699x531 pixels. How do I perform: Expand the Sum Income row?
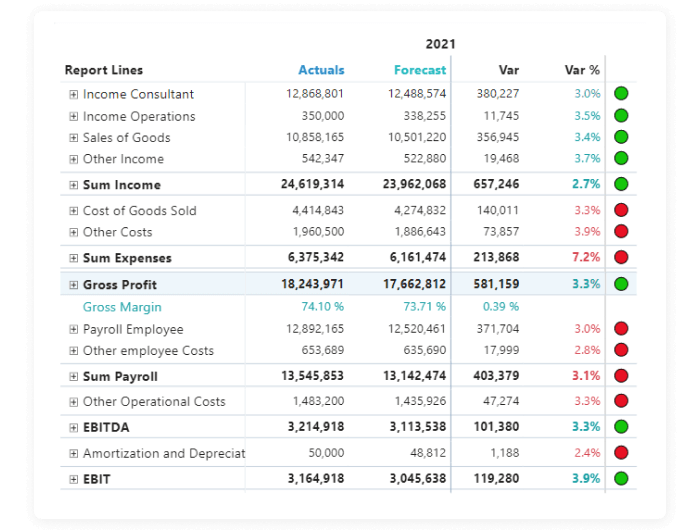(74, 185)
